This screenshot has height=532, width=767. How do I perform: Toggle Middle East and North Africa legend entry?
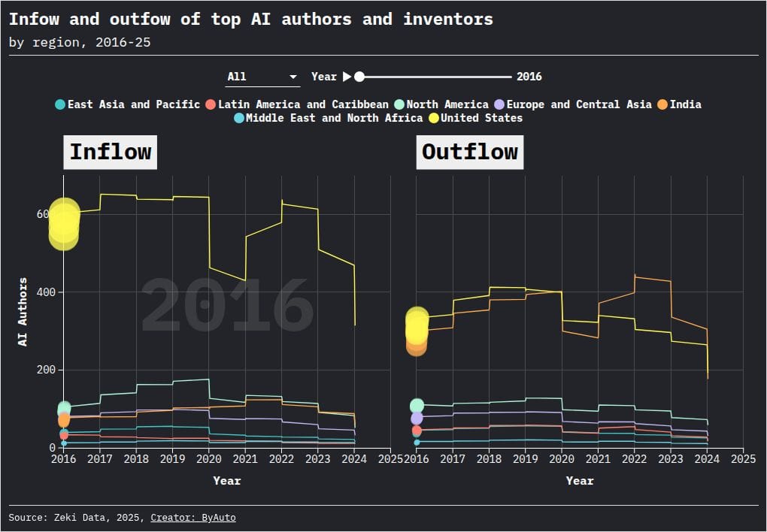pyautogui.click(x=329, y=118)
